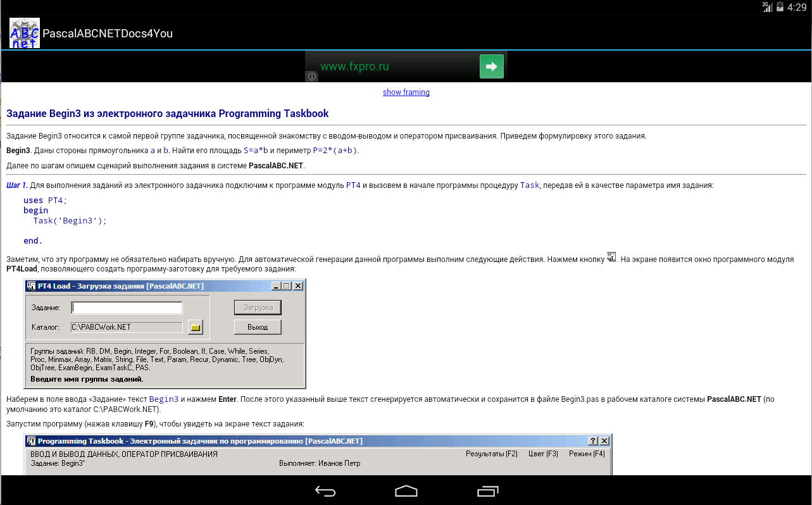Click the 'Выполняет: Иванов Петр' text
812x505 pixels.
pyautogui.click(x=320, y=463)
